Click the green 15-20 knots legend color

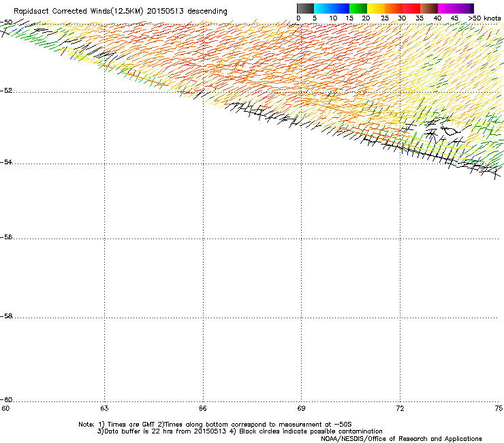[x=358, y=8]
